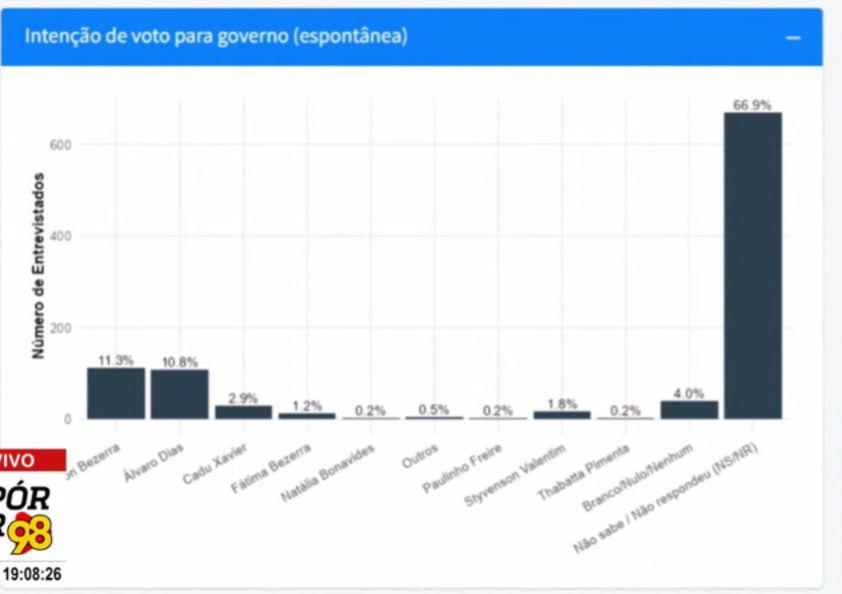Screen dimensions: 842x594
Task: Click the Styvenson Valentim bar
Action: 562,414
